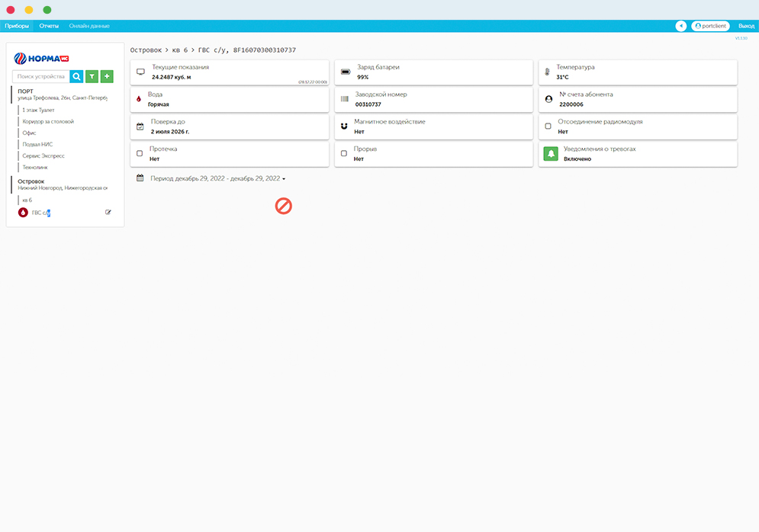Click the calendar icon next to Период
Viewport: 759px width, 532px height.
click(x=140, y=178)
